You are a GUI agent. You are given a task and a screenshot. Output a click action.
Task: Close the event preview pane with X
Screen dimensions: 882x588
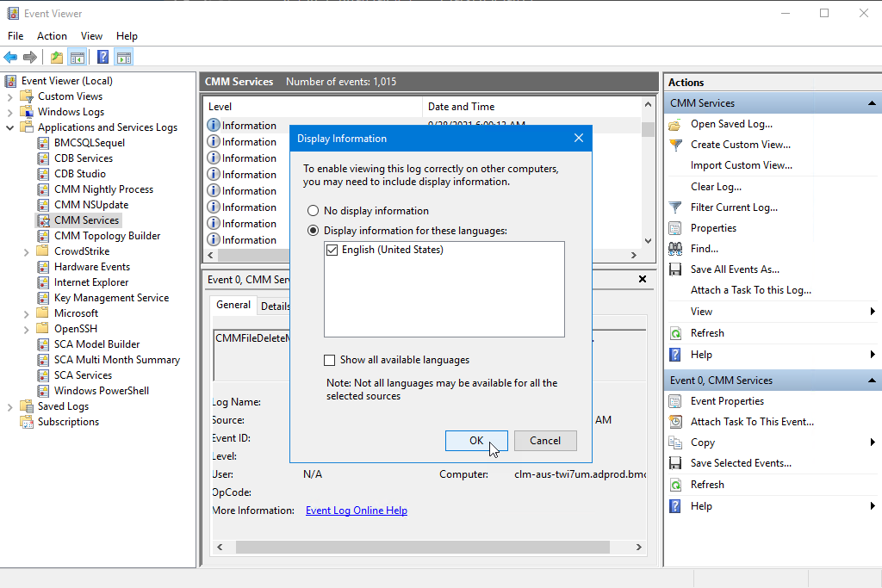click(x=643, y=280)
